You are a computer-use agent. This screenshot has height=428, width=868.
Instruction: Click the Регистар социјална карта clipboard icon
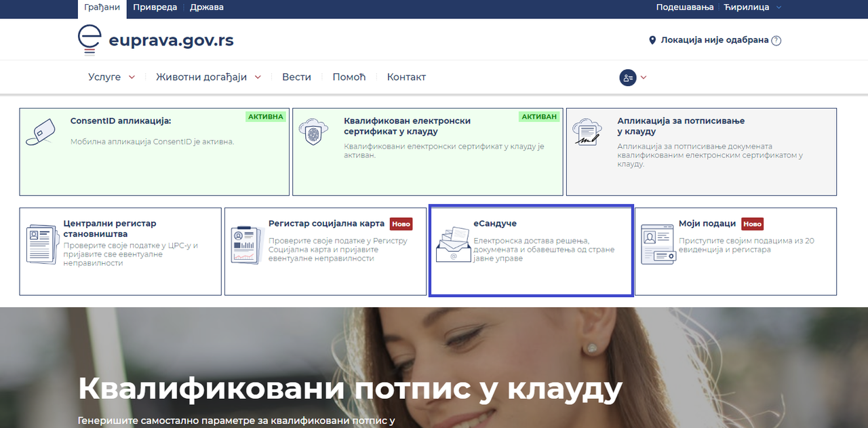click(x=247, y=244)
